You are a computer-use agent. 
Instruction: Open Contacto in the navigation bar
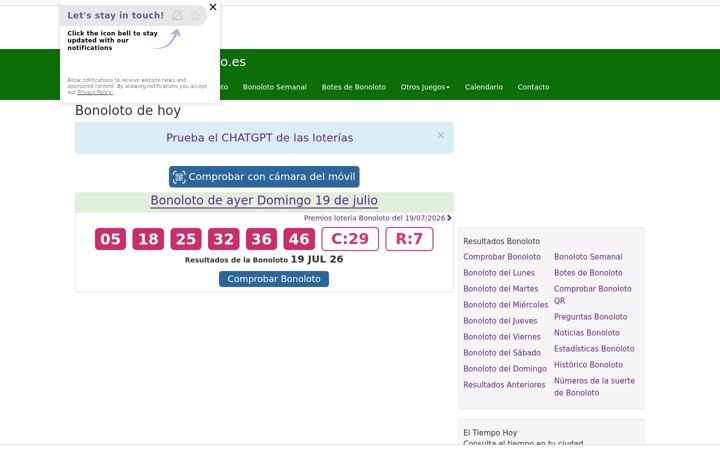tap(533, 87)
